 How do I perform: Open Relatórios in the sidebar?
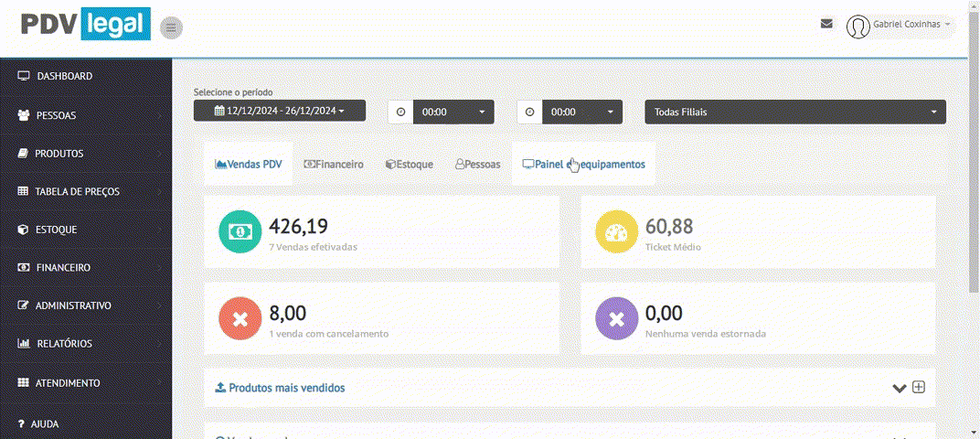pos(64,344)
